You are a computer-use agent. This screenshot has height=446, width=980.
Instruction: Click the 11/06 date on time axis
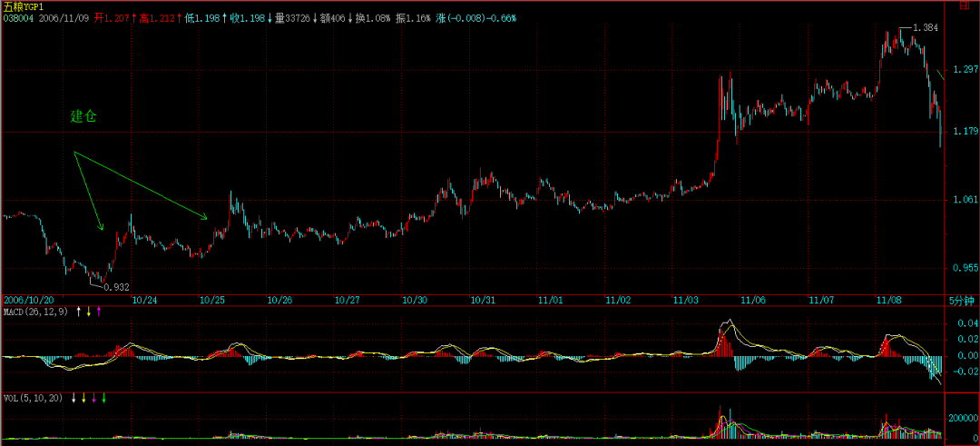click(752, 301)
